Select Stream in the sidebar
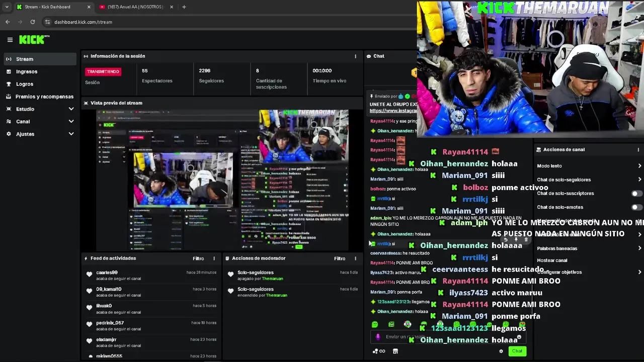Image resolution: width=644 pixels, height=362 pixels. click(x=40, y=59)
